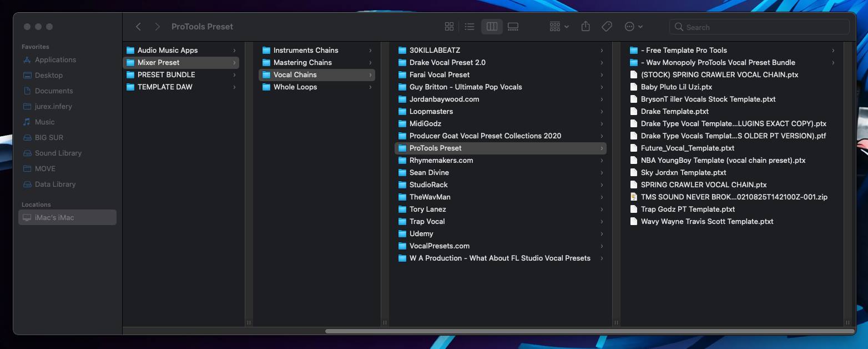
Task: Switch to column view
Action: [x=492, y=27]
